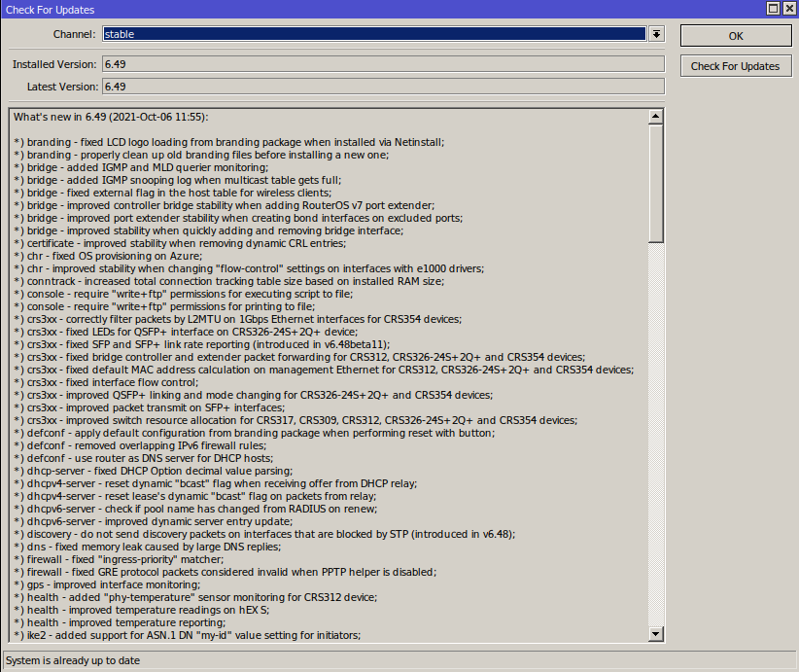The height and width of the screenshot is (672, 799).
Task: Click the Channel field showing stable
Action: (x=373, y=34)
